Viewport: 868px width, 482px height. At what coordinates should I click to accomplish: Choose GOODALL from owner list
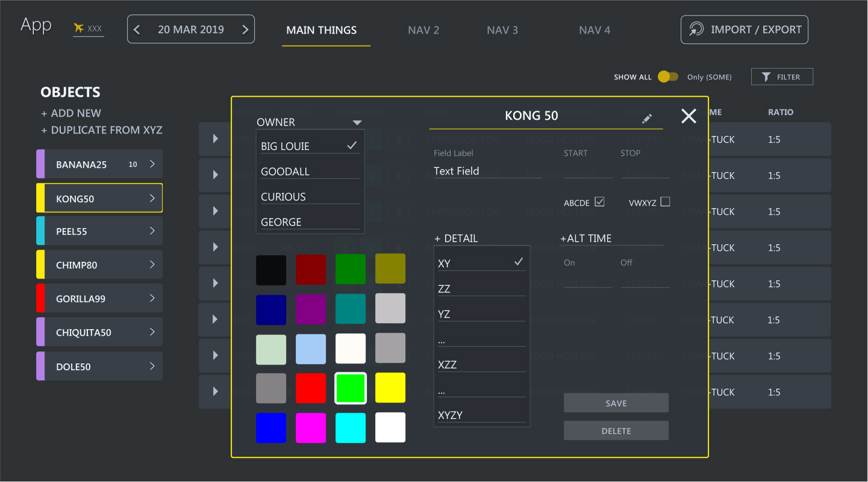[x=310, y=171]
